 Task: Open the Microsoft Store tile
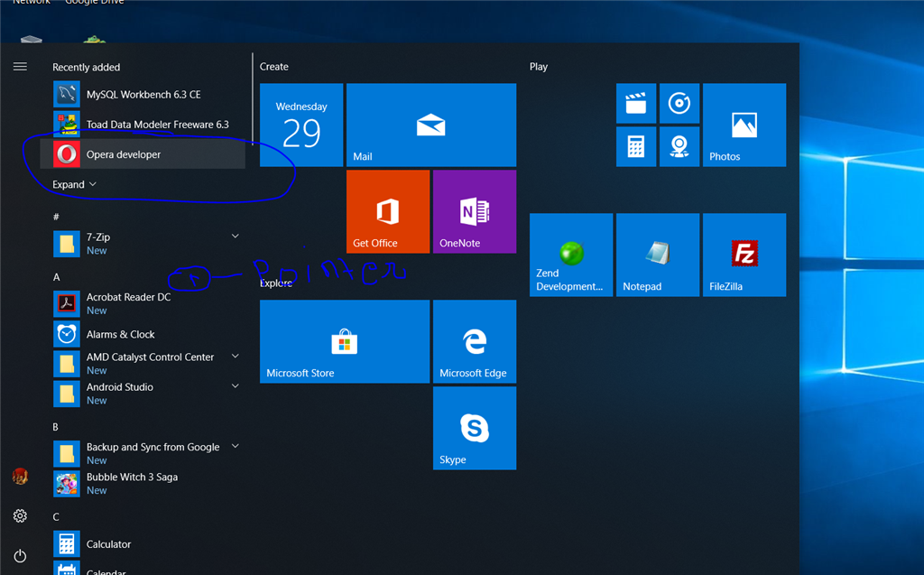pyautogui.click(x=344, y=341)
